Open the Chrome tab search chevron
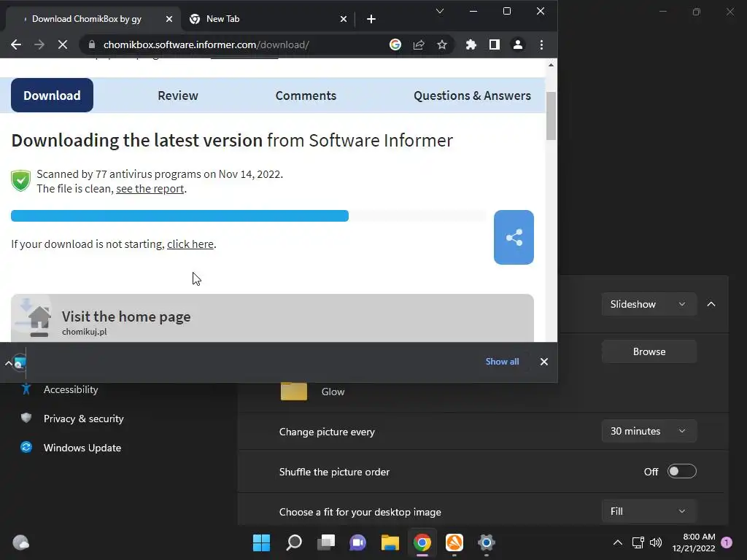The height and width of the screenshot is (560, 747). [x=440, y=11]
